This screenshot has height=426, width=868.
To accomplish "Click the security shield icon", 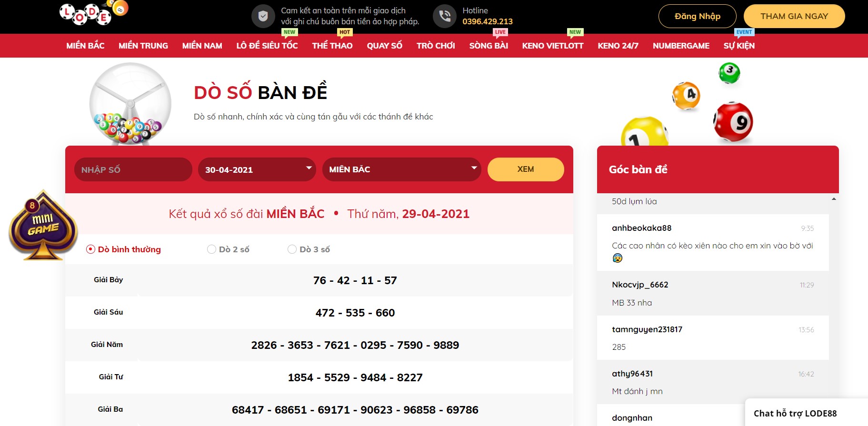I will (x=263, y=16).
